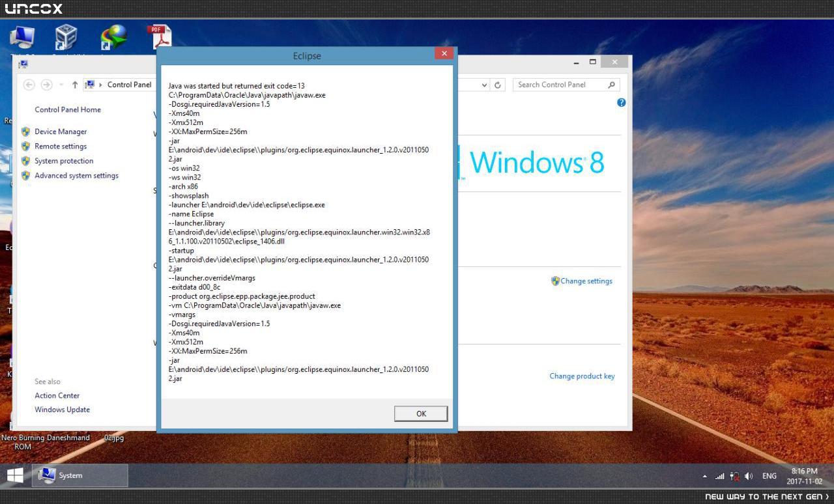Click the System window title icon
Screen dimensions: 834x504
(23, 64)
